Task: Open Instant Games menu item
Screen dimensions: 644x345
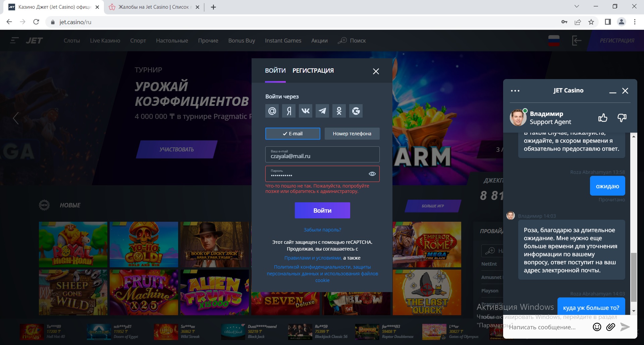Action: (x=283, y=41)
